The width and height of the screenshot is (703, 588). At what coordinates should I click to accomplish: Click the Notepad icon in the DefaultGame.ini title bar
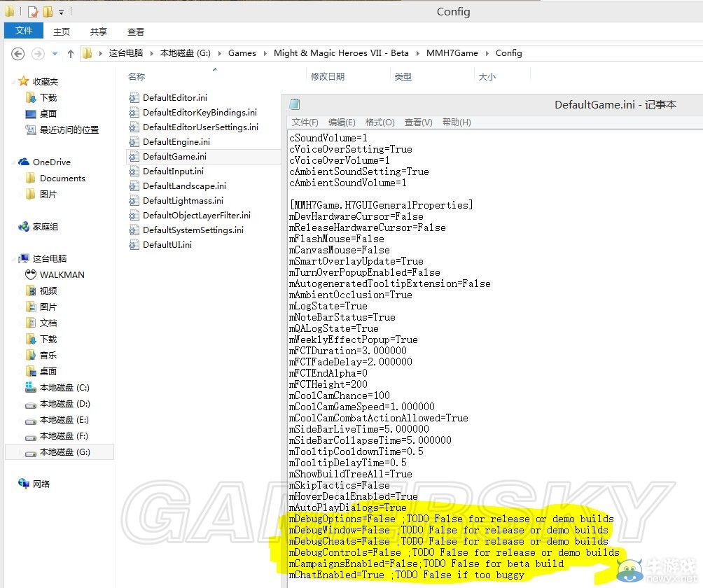pos(295,104)
